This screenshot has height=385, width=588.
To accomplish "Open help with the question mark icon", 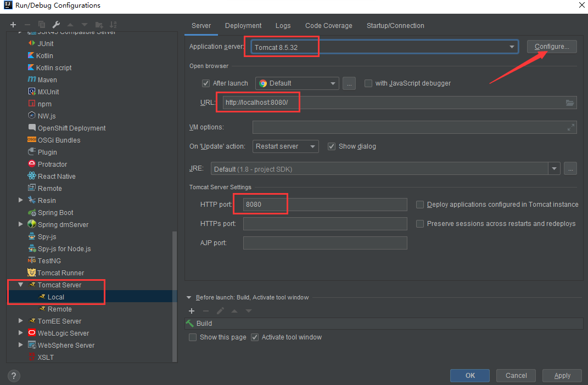I will pos(14,376).
